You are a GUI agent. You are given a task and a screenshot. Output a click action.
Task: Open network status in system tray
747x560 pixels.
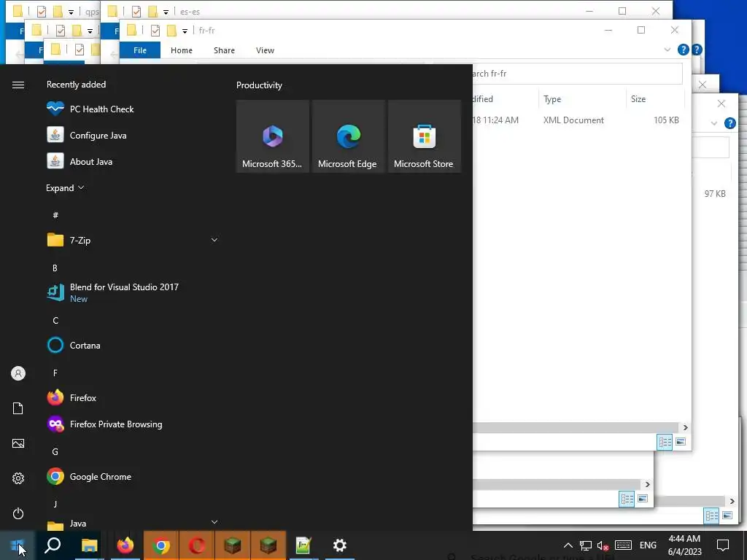click(x=586, y=545)
